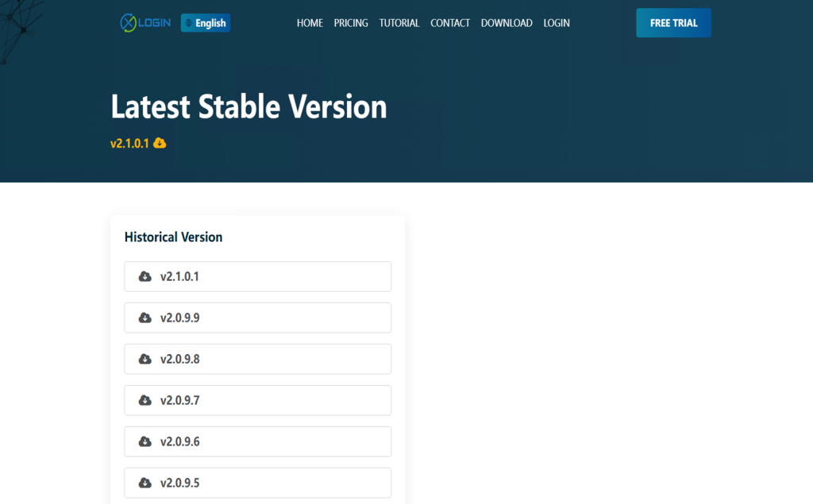Open the English language selector
813x504 pixels.
pos(206,23)
